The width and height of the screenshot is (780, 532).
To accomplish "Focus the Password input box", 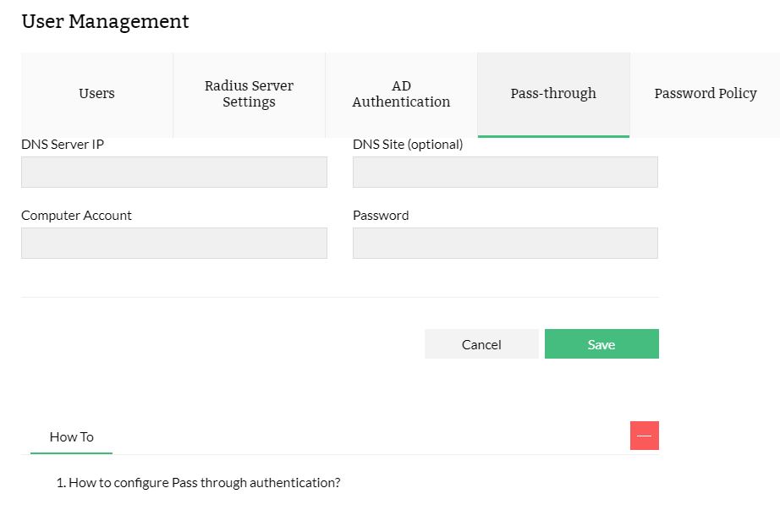I will tap(505, 243).
